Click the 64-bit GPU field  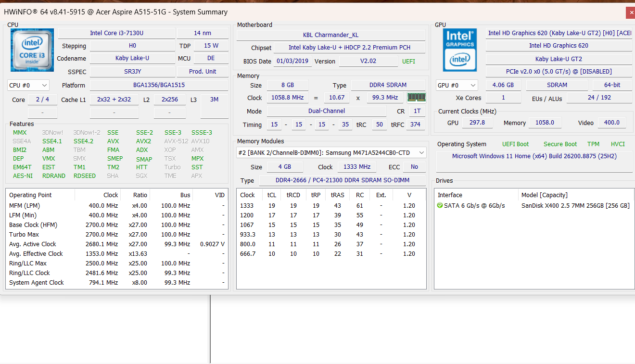coord(612,85)
